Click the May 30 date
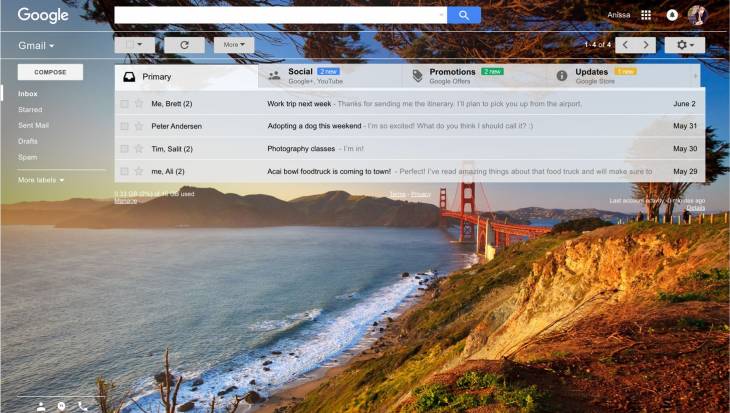The height and width of the screenshot is (413, 730). [x=685, y=149]
